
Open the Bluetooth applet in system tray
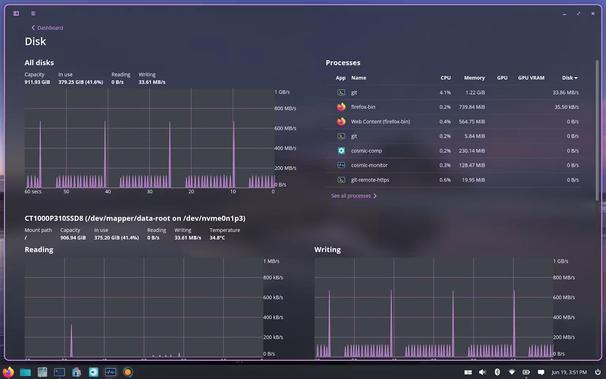497,372
